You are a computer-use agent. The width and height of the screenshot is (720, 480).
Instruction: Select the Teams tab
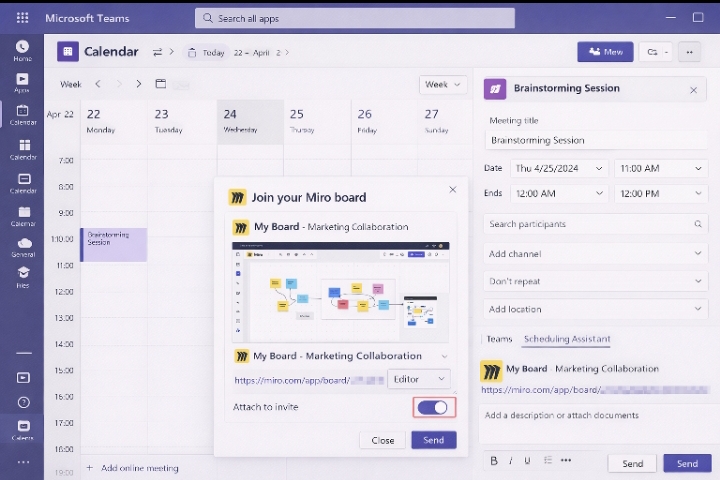click(x=499, y=339)
